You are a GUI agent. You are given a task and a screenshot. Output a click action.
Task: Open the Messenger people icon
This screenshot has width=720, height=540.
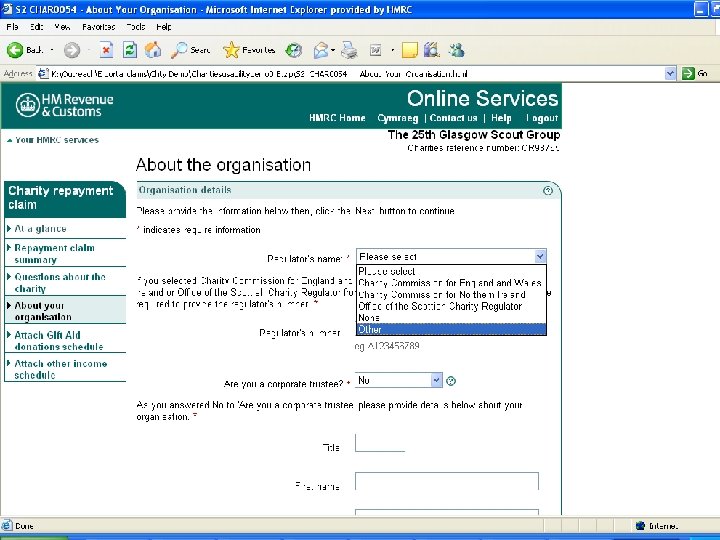click(x=456, y=50)
